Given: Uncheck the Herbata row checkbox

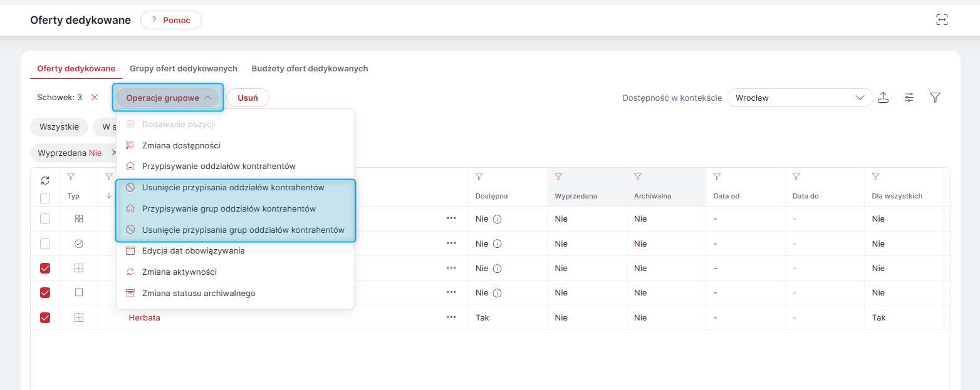Looking at the screenshot, I should point(45,317).
